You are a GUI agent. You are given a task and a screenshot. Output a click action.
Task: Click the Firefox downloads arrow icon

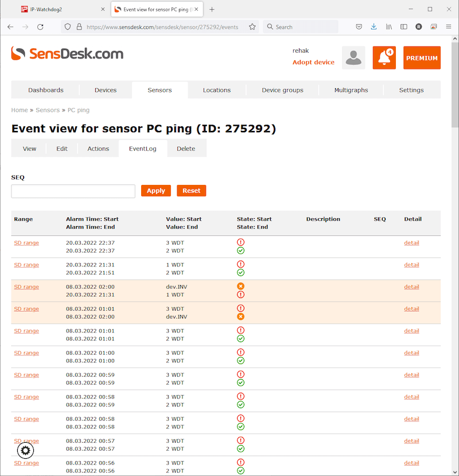tap(374, 26)
